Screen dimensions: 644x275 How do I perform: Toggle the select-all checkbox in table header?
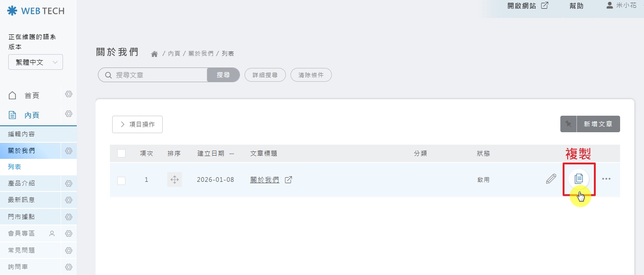(x=121, y=153)
